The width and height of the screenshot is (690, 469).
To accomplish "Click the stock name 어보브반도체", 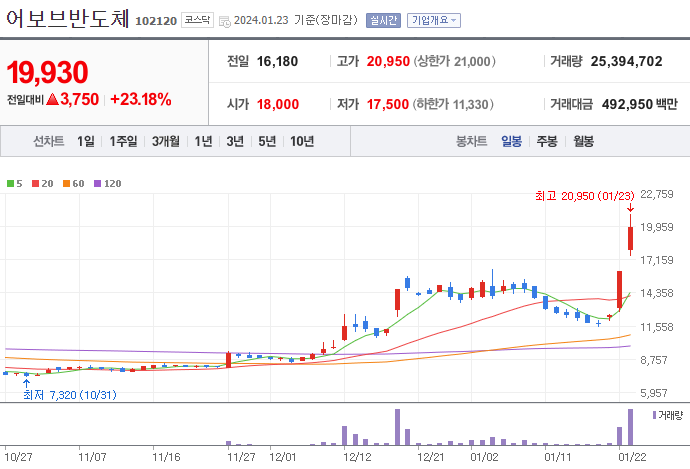I will coord(68,18).
